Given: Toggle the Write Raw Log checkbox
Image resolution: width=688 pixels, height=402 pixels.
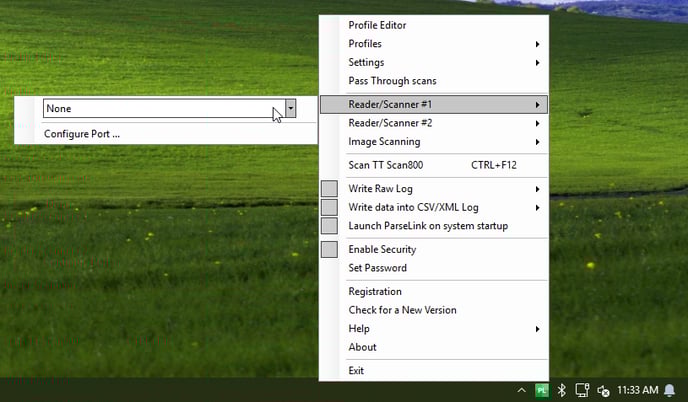Looking at the screenshot, I should click(330, 189).
